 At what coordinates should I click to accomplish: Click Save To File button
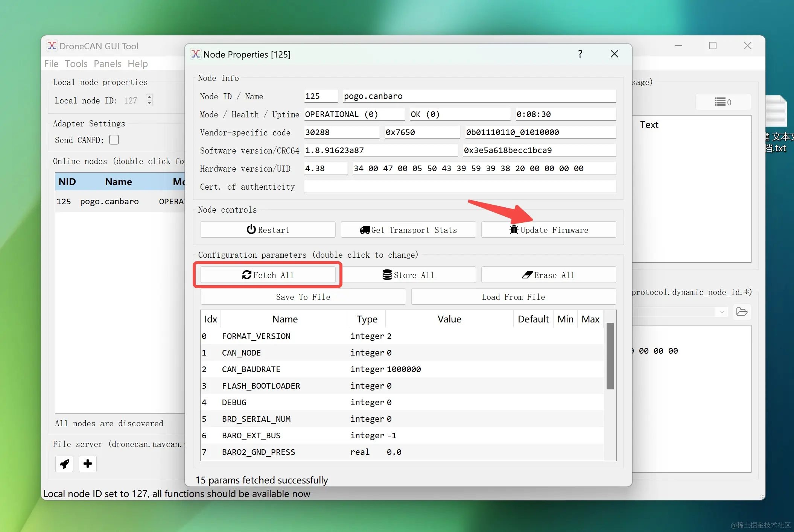[x=303, y=297]
